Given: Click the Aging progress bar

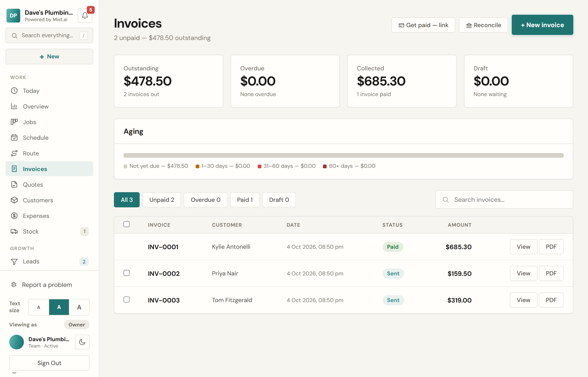Looking at the screenshot, I should point(343,155).
